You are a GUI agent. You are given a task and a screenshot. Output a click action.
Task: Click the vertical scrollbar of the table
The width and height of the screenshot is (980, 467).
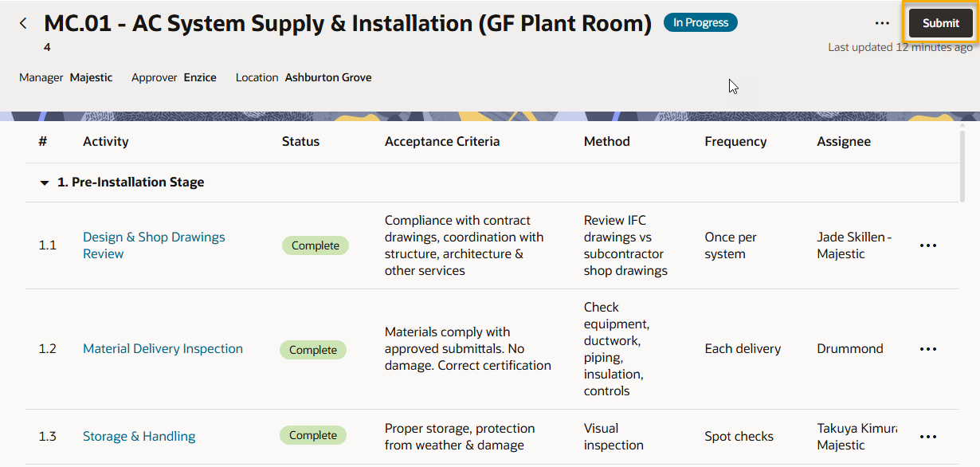963,167
